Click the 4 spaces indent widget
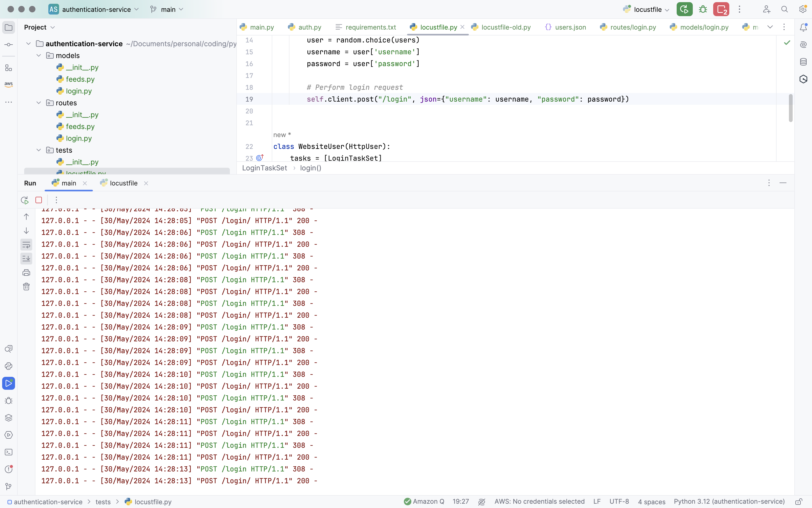 click(x=652, y=502)
